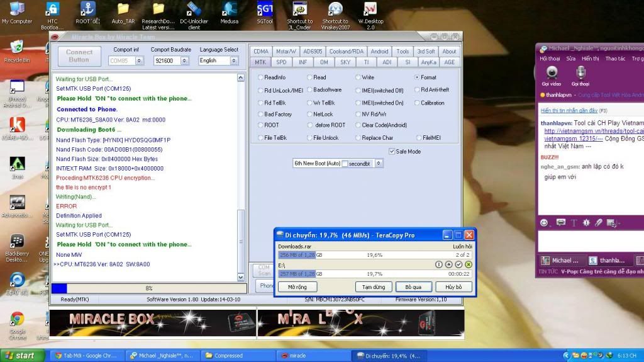Open Windows Start button
The width and height of the screenshot is (644, 362).
coord(23,356)
